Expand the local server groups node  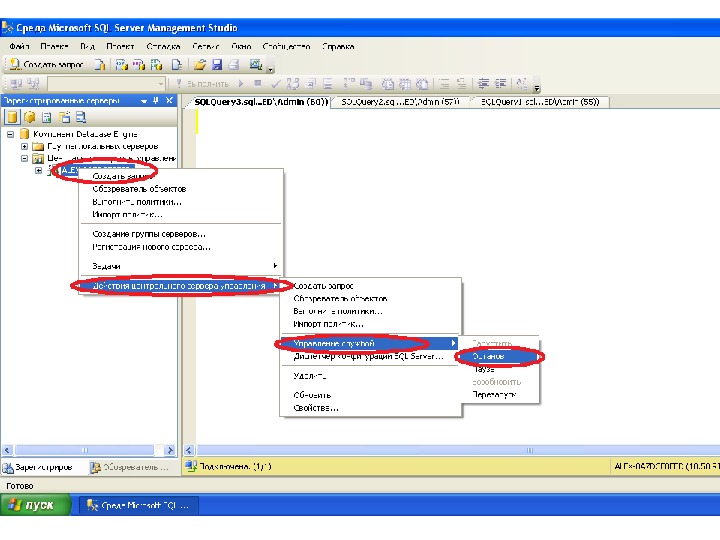pyautogui.click(x=24, y=146)
